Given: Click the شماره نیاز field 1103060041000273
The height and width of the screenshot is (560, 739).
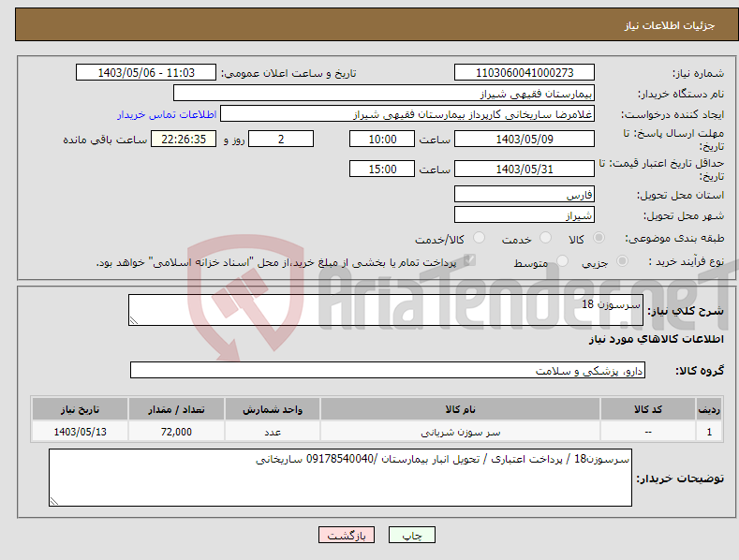Looking at the screenshot, I should (525, 73).
